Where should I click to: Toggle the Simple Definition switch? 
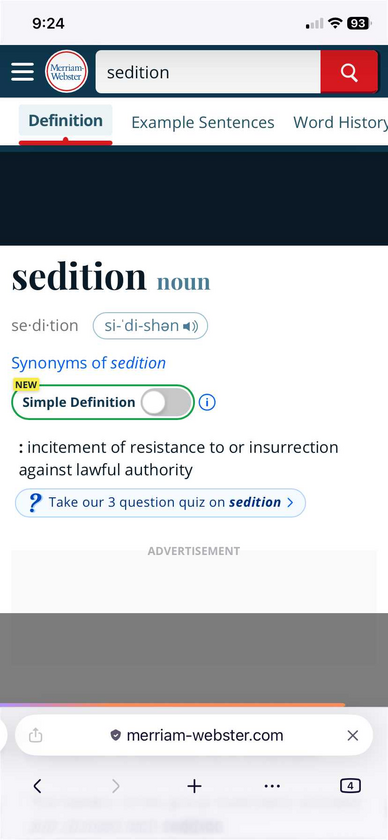[166, 402]
